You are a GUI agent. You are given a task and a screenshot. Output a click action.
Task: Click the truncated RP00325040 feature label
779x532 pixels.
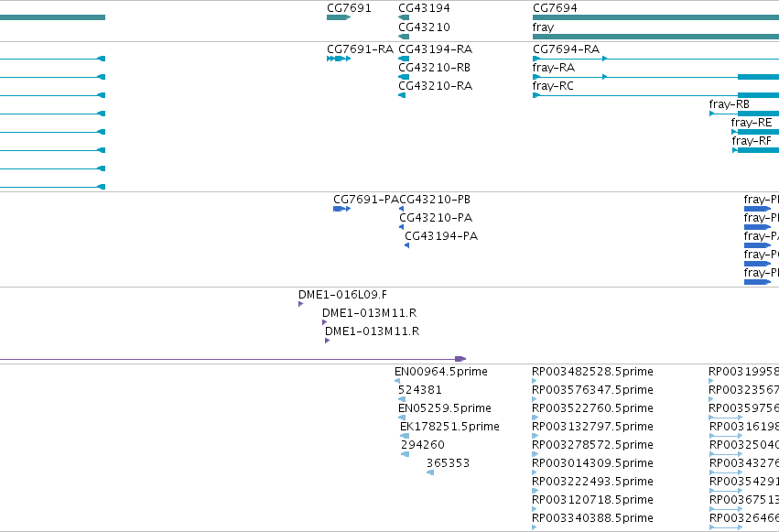(x=744, y=445)
